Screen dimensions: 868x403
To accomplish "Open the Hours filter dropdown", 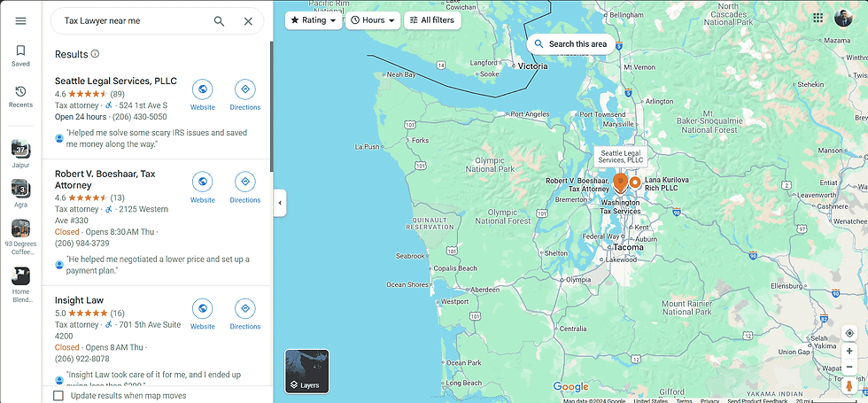I will click(373, 20).
